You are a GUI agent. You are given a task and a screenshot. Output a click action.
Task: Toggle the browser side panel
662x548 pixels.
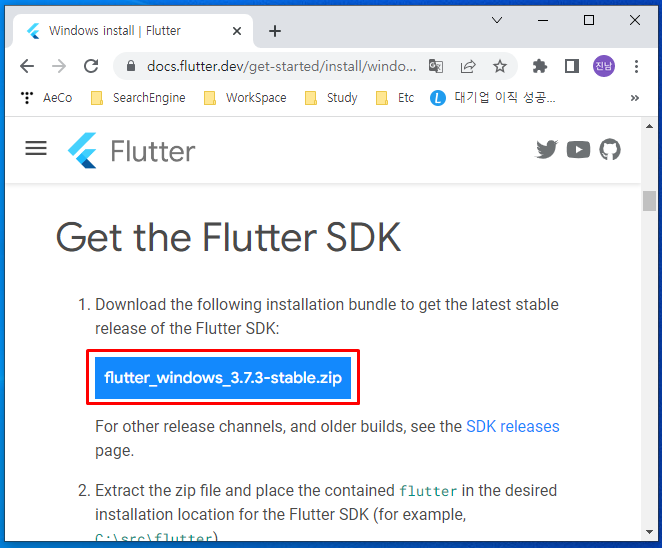point(572,66)
